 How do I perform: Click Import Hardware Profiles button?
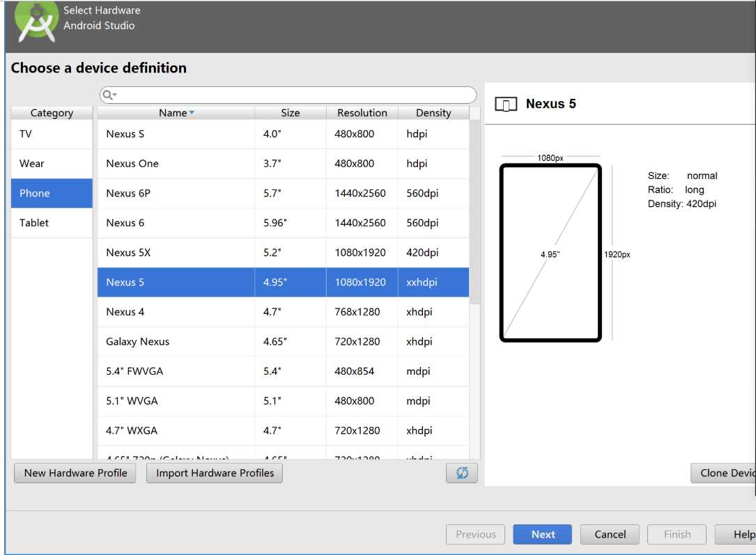(215, 473)
